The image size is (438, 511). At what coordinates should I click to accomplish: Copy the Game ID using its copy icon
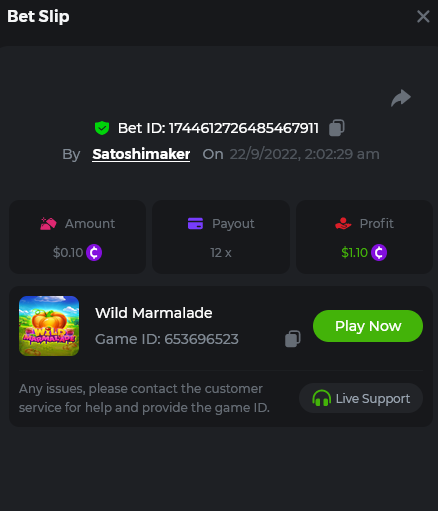pyautogui.click(x=293, y=339)
